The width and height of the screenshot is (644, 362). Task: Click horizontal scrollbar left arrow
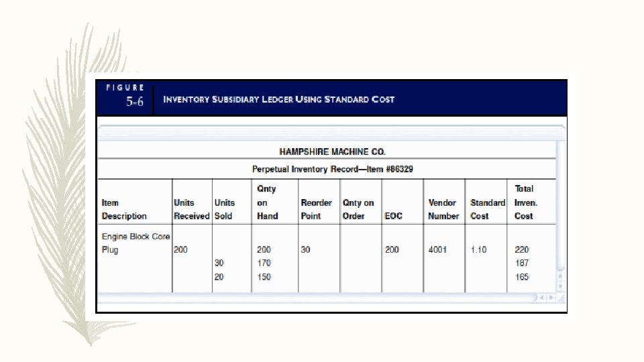(542, 298)
